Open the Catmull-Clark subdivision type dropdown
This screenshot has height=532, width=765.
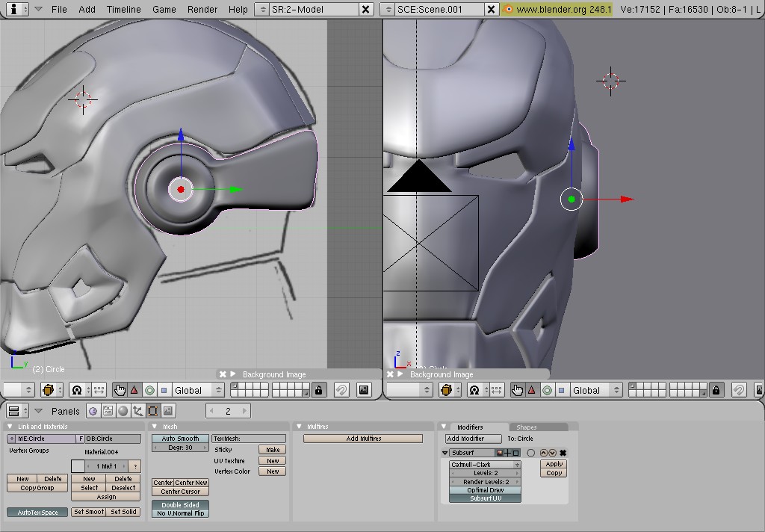pos(485,465)
